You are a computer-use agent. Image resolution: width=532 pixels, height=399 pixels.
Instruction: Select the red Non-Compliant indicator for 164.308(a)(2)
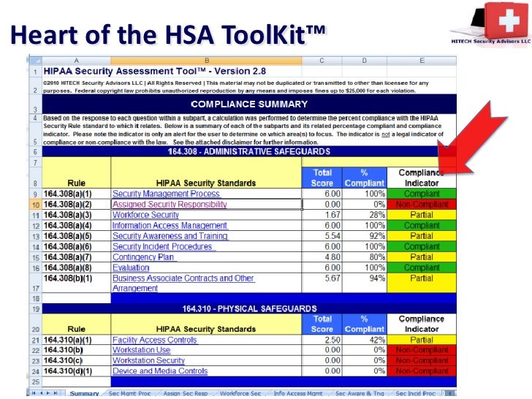(x=422, y=205)
